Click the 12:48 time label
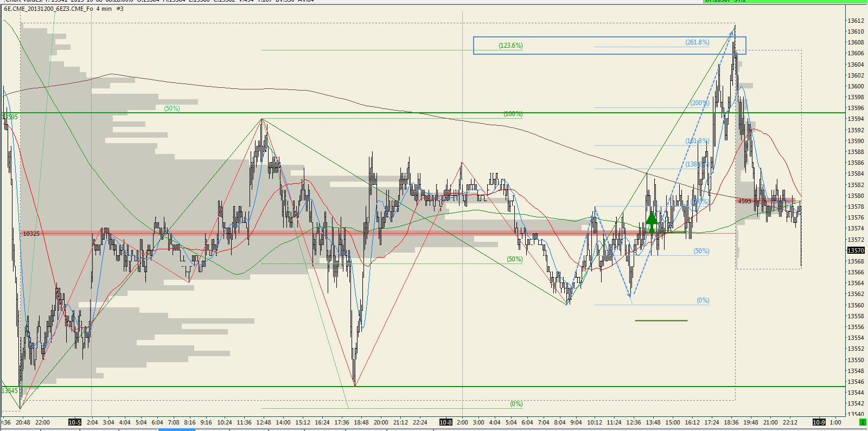 tap(264, 422)
